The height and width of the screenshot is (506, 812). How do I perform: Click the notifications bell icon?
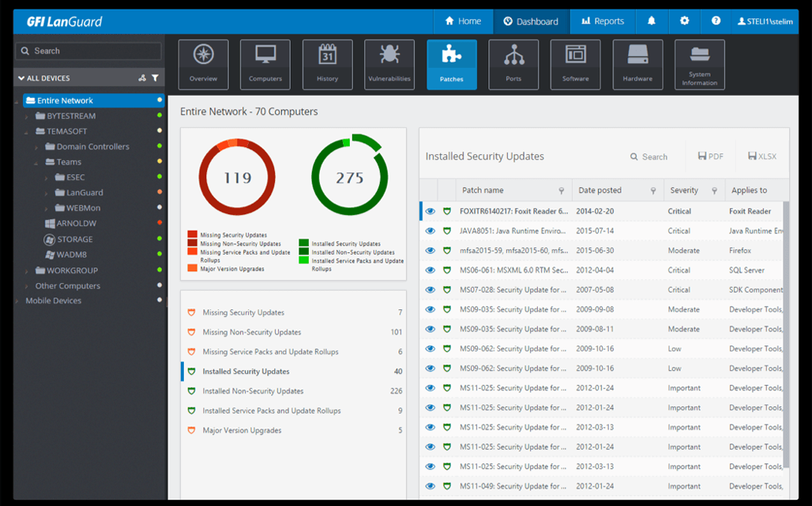coord(652,21)
